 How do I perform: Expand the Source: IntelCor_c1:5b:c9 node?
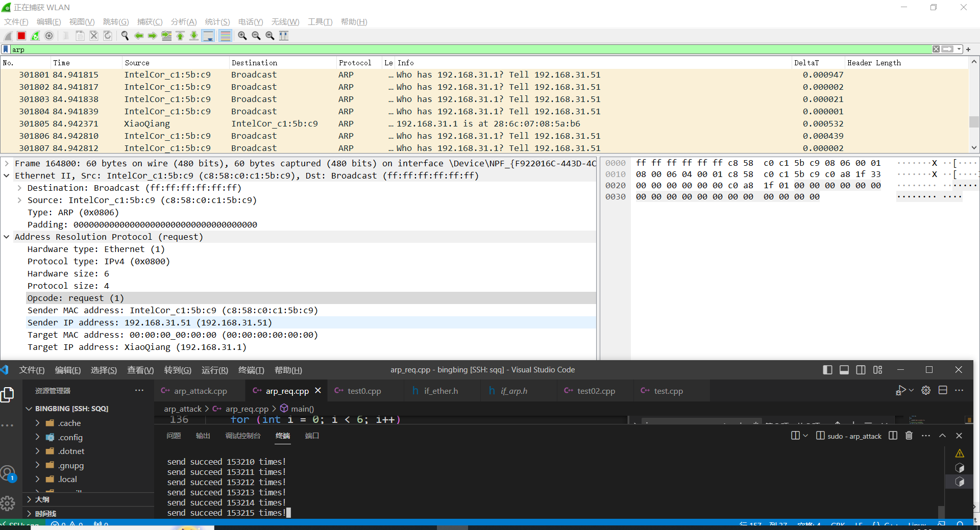[x=19, y=200]
